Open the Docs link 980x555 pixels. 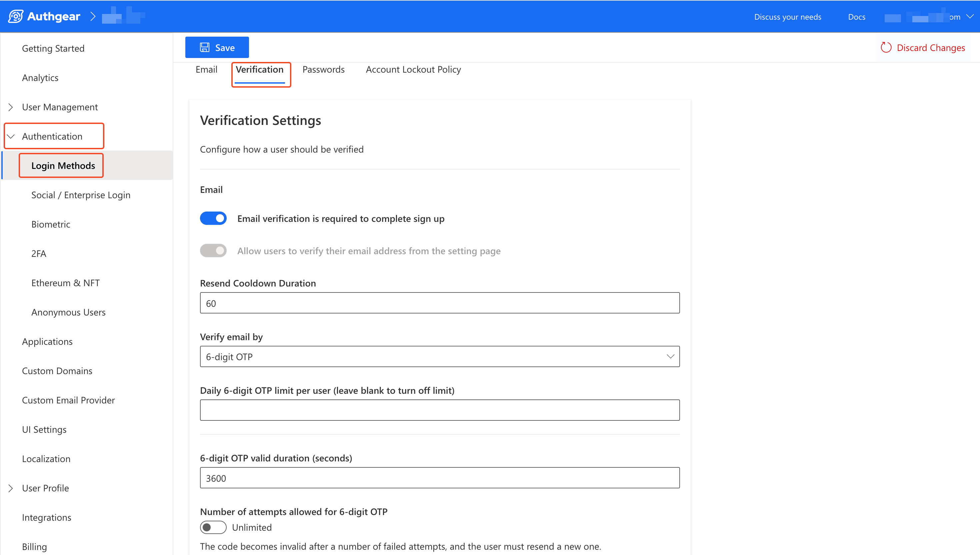coord(856,17)
